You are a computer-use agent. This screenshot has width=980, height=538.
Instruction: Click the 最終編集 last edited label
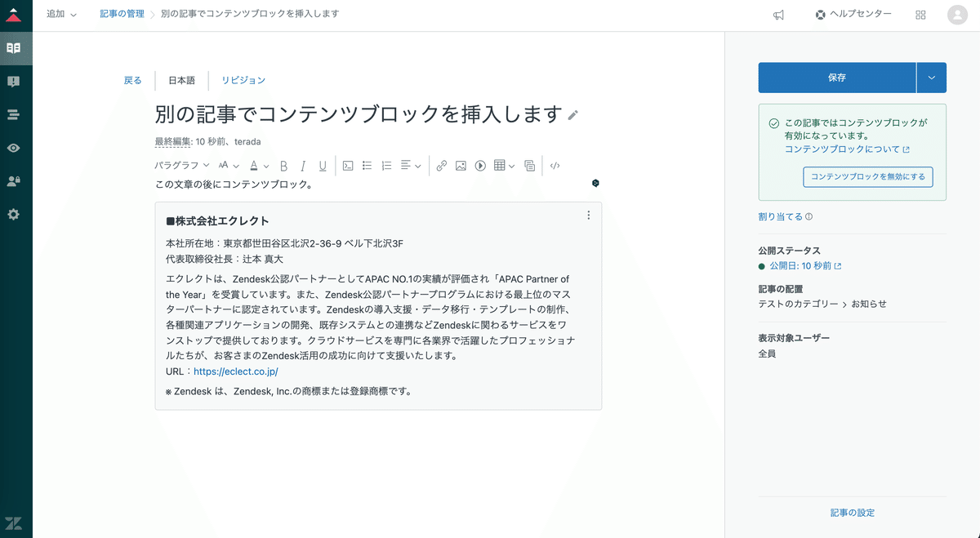171,141
